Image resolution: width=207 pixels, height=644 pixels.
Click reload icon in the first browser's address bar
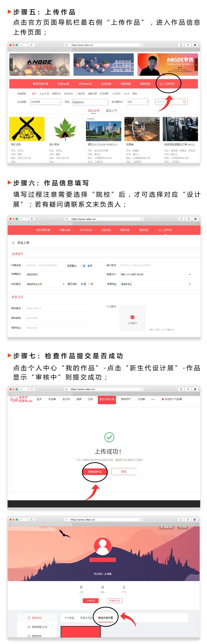141,45
